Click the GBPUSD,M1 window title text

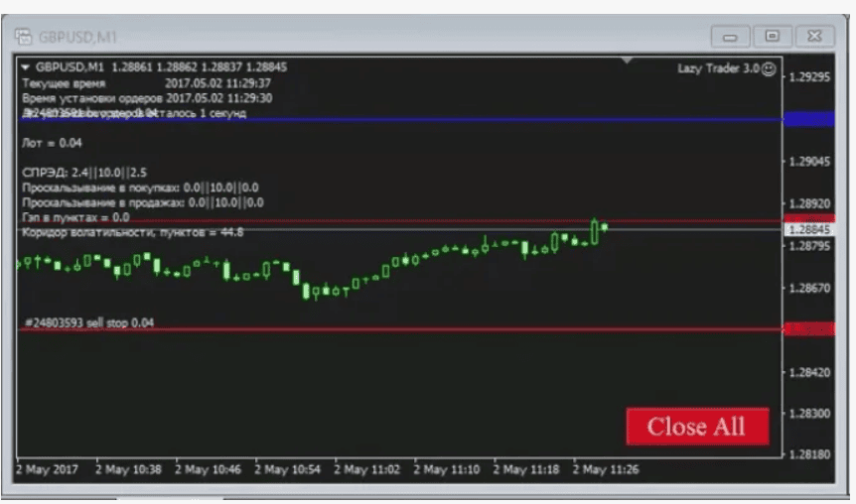point(77,37)
